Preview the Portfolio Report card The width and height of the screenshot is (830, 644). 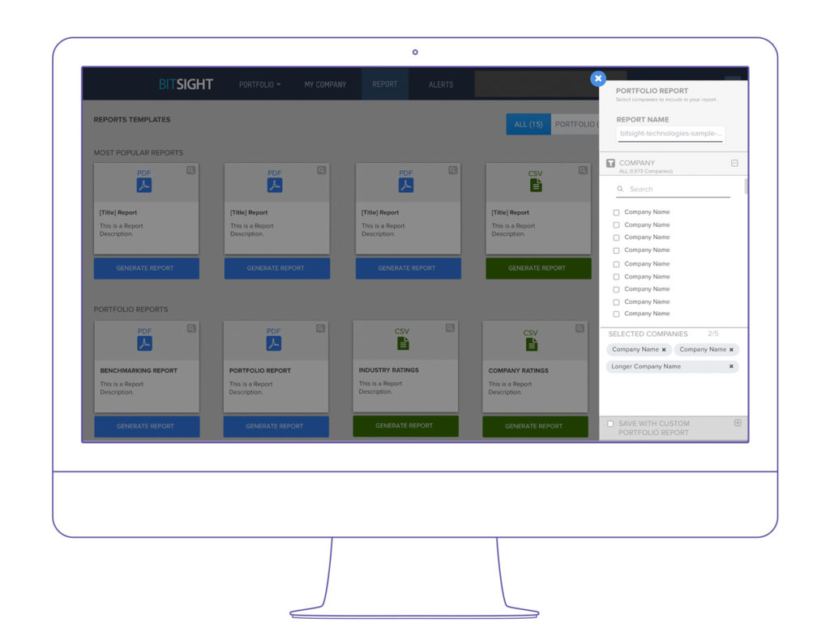(x=320, y=329)
